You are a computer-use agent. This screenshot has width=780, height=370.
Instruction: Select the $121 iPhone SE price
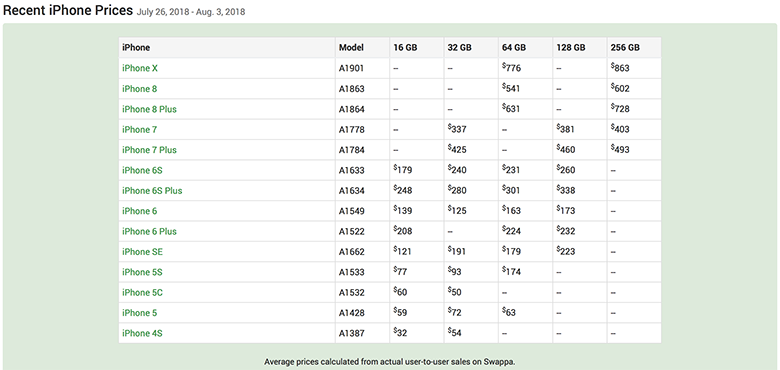[x=402, y=251]
